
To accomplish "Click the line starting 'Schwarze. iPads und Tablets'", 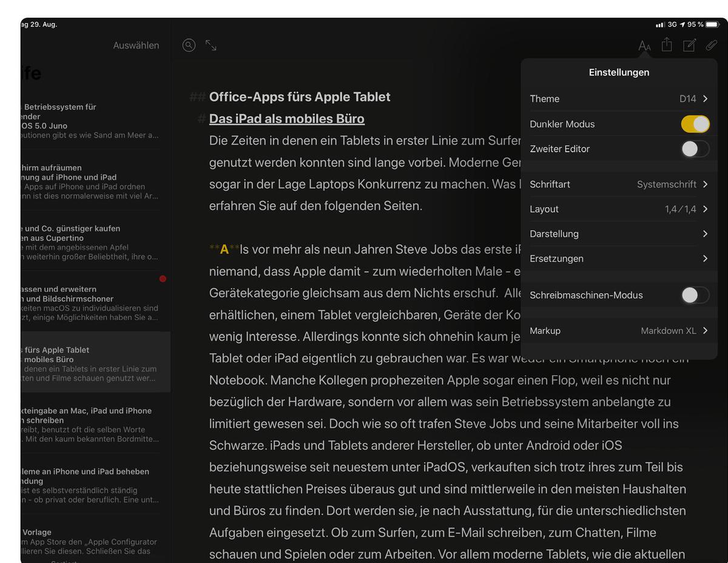I will (x=416, y=445).
